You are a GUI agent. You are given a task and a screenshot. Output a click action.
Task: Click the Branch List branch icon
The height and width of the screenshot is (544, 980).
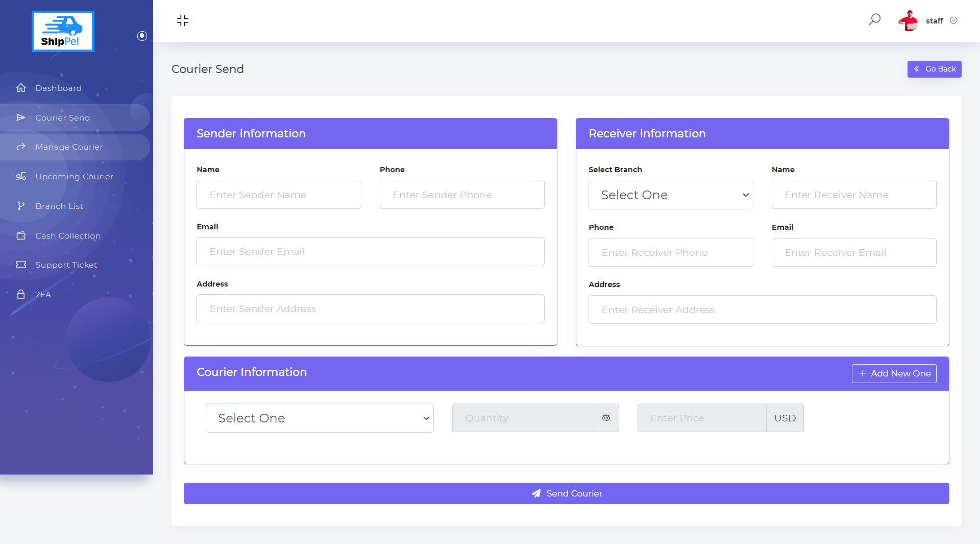(x=21, y=206)
